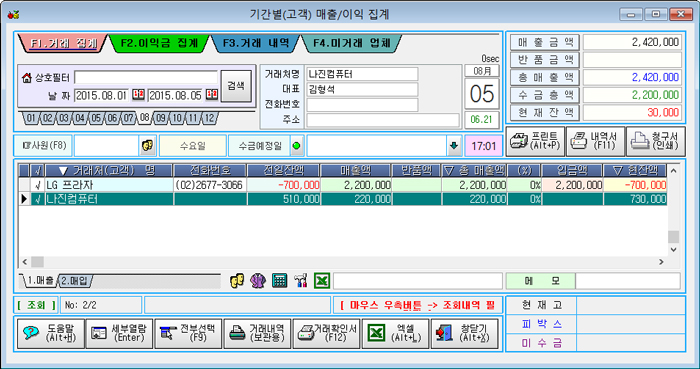This screenshot has width=700, height=369.
Task: Click the green collection-date indicator button
Action: [297, 146]
